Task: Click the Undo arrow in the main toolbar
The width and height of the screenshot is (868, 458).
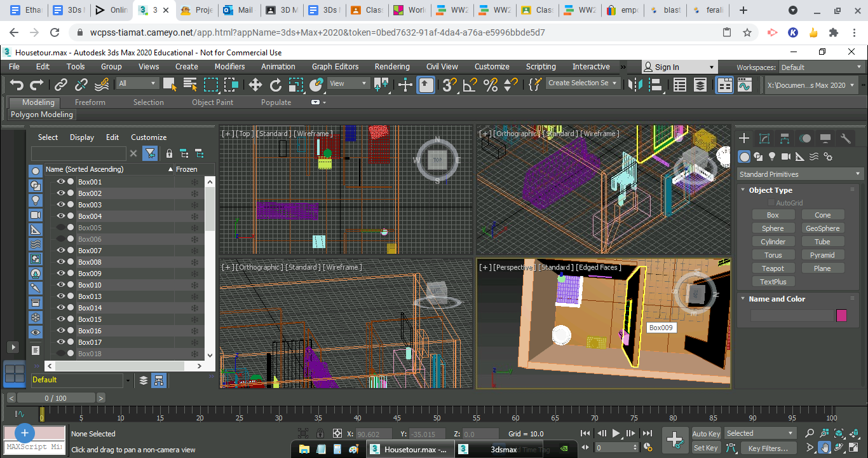Action: (17, 84)
